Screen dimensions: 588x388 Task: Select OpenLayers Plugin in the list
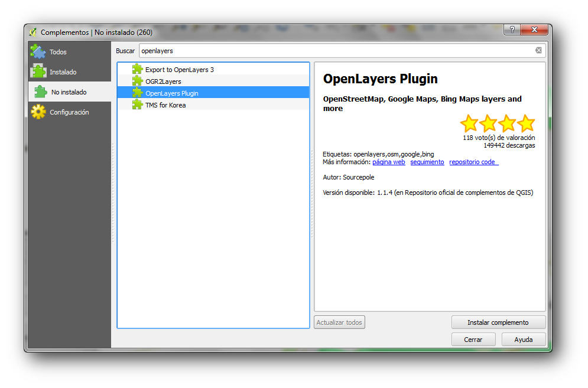tap(213, 93)
